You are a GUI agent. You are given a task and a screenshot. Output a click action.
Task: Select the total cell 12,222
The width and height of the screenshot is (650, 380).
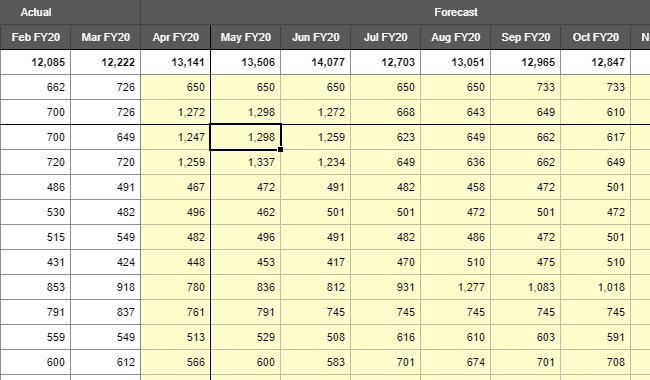click(106, 62)
